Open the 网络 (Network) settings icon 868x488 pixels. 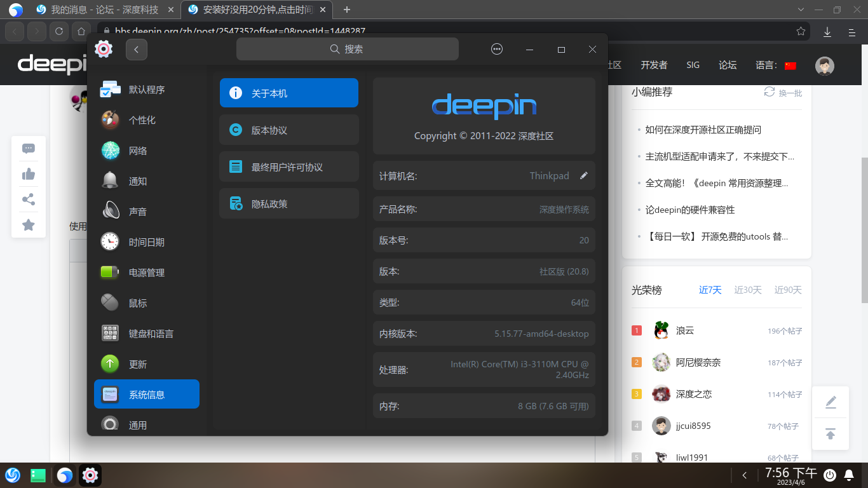click(110, 150)
